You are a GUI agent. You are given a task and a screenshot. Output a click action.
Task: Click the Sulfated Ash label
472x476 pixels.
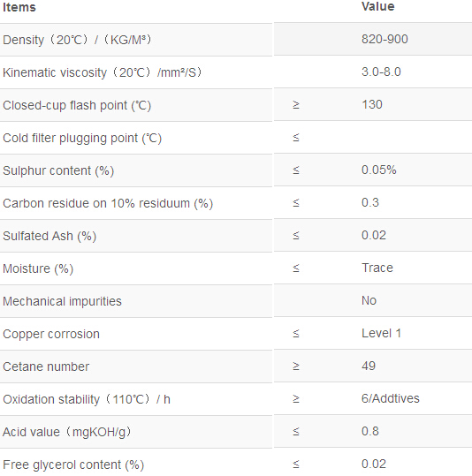[x=49, y=236]
